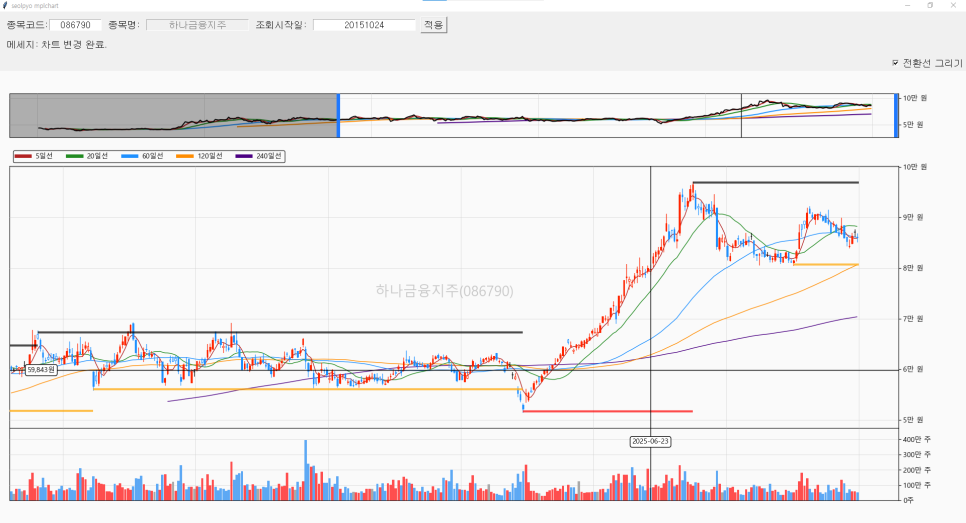The image size is (966, 523).
Task: Click the tallest blue volume bar
Action: tap(306, 469)
